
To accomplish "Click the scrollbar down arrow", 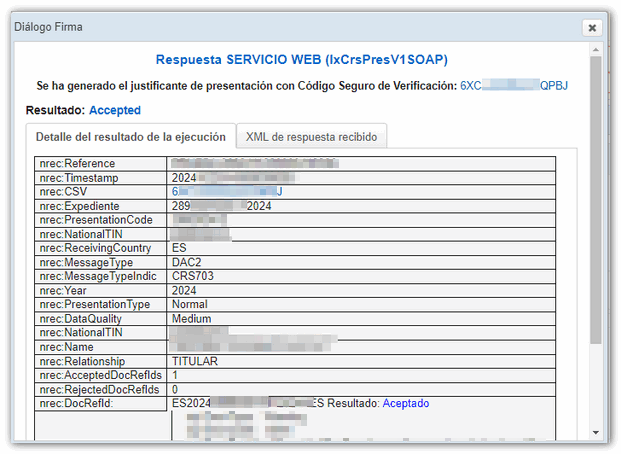I will pyautogui.click(x=596, y=432).
